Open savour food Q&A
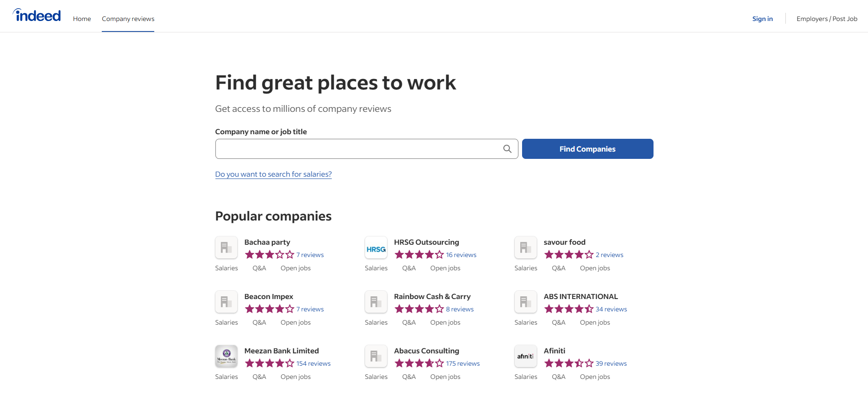Screen dimensions: 868x415 coord(559,268)
